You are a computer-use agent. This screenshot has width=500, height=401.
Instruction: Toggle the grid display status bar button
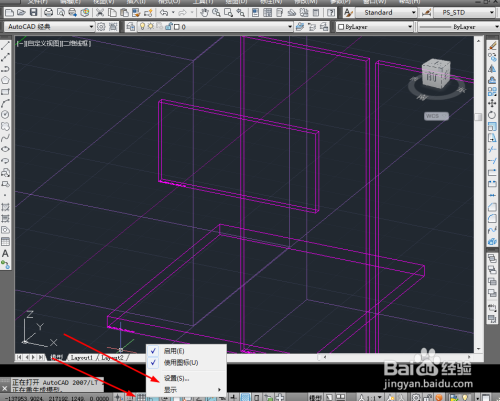click(141, 397)
